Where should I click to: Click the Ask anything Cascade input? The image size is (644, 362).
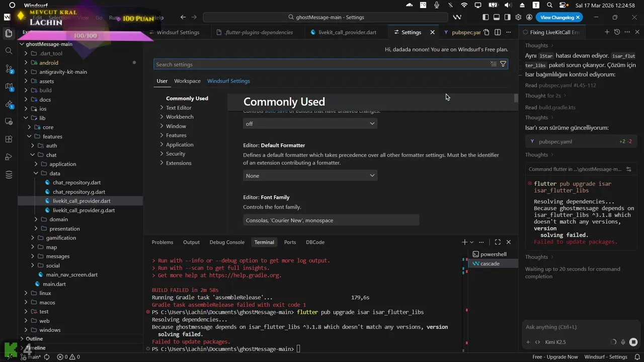(x=581, y=327)
